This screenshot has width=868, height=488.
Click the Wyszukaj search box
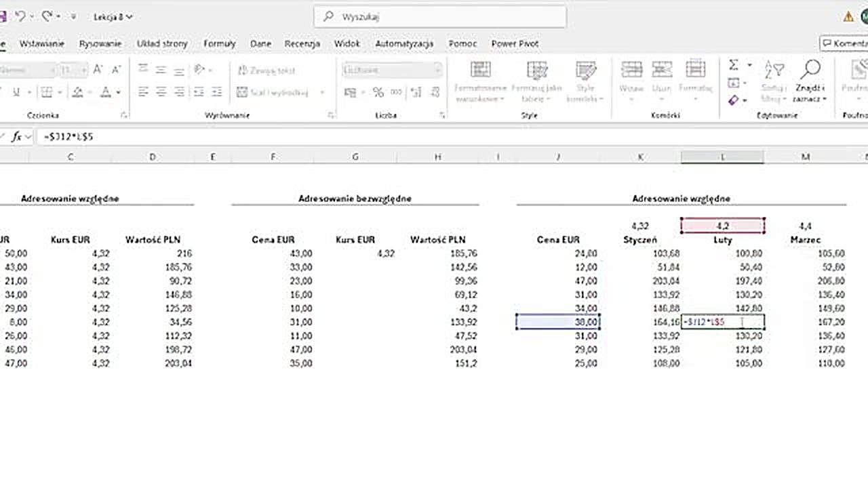(x=440, y=16)
